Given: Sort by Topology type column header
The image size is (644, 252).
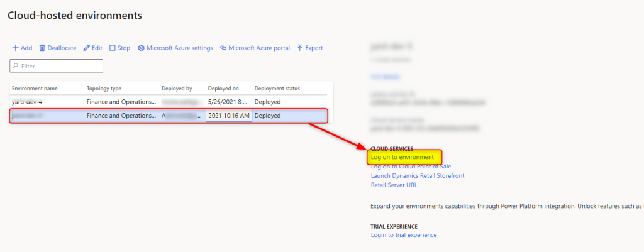Looking at the screenshot, I should tap(104, 89).
